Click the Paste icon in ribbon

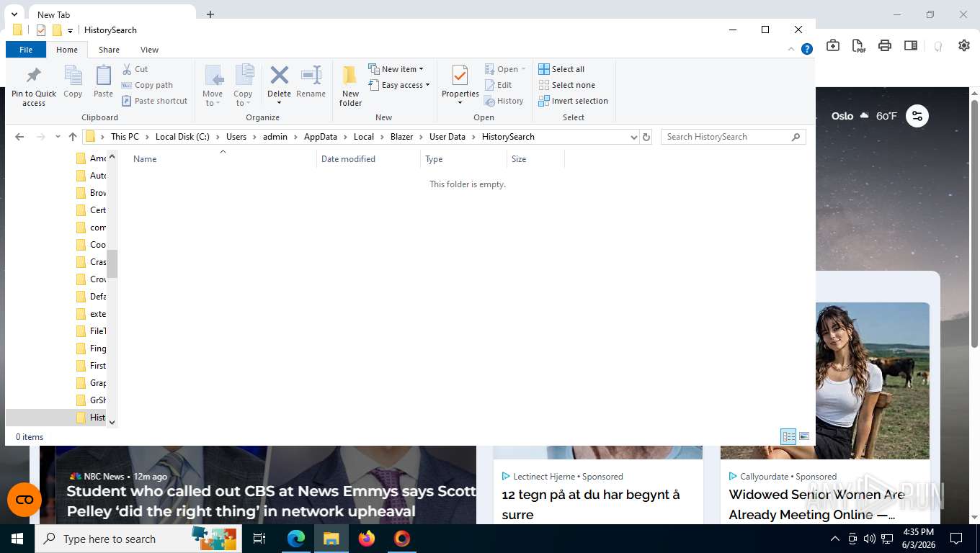(103, 75)
